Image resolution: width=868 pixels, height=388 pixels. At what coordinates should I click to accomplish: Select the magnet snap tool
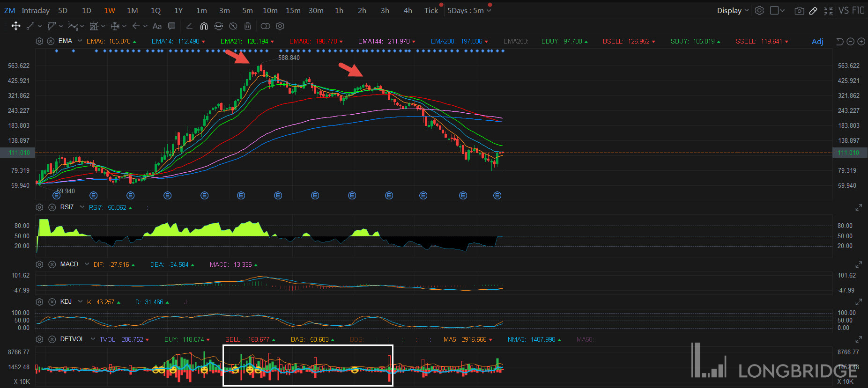click(204, 26)
